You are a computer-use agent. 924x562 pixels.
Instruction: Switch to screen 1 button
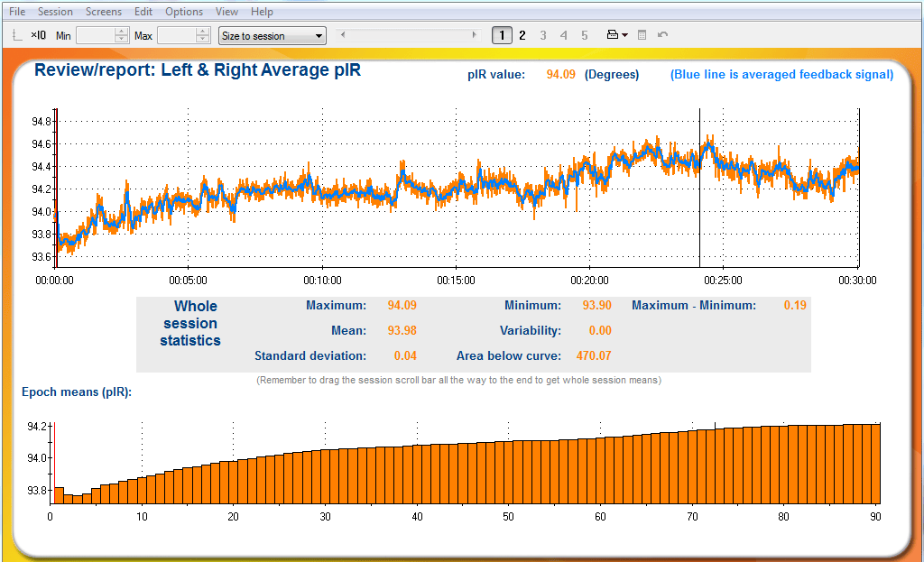(502, 35)
